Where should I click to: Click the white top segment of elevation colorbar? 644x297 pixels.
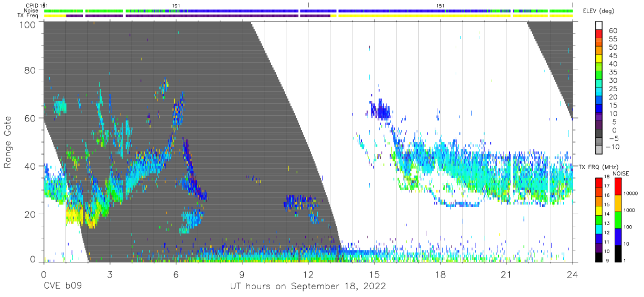point(599,26)
